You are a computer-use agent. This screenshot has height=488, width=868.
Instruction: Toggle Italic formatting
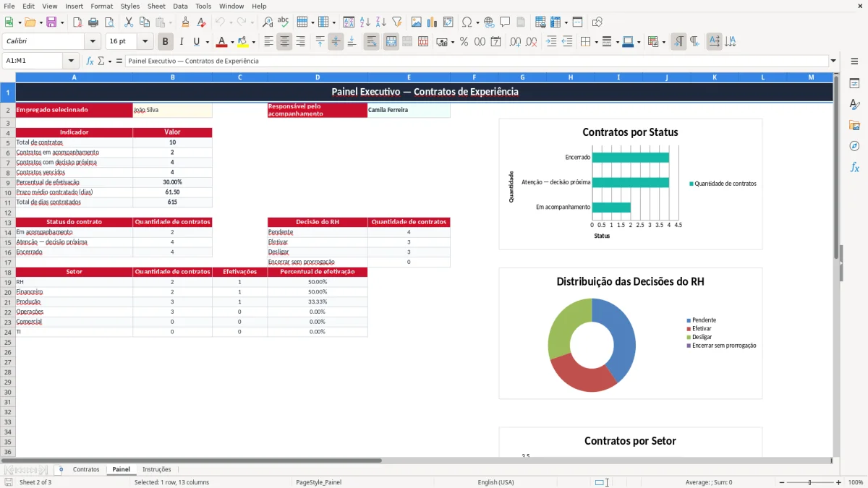pos(181,42)
